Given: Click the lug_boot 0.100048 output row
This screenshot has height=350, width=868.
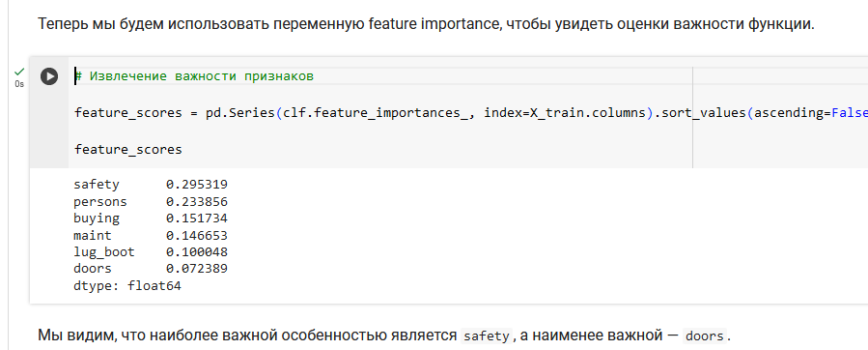Looking at the screenshot, I should [x=151, y=252].
